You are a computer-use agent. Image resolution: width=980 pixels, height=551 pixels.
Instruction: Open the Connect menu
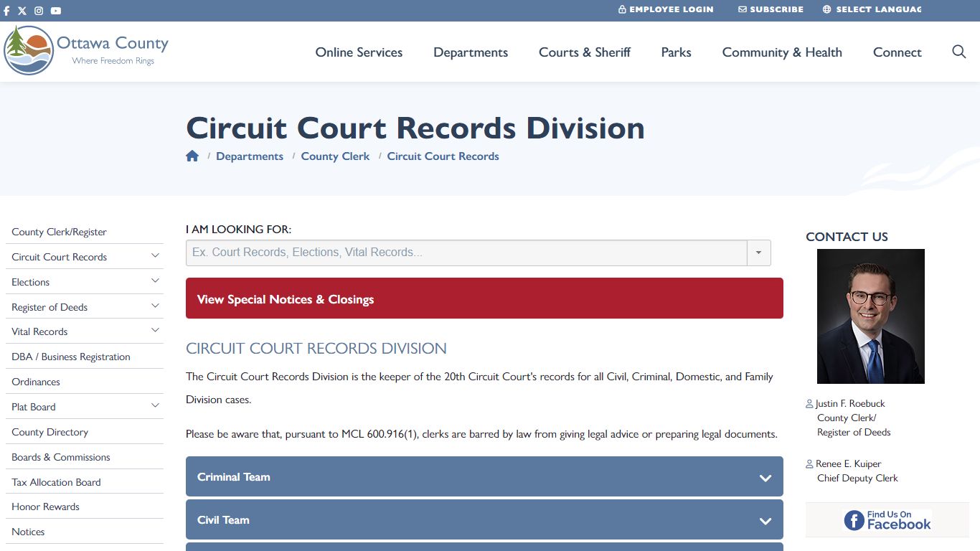click(x=897, y=52)
